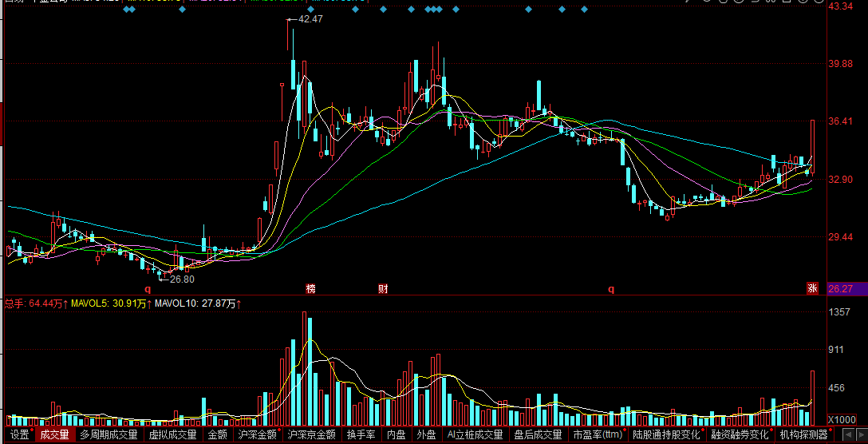Viewport: 868px width, 444px height.
Task: Click the 456 volume axis value
Action: 837,388
